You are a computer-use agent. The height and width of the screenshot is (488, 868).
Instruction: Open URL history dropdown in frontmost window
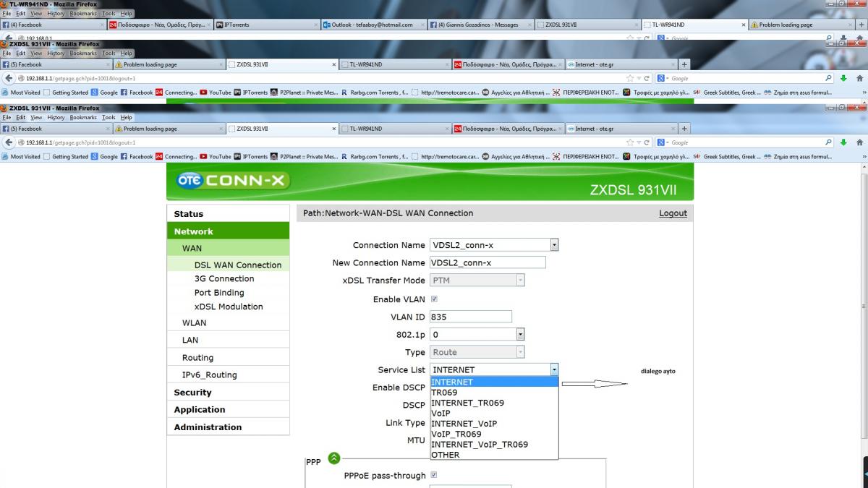(x=639, y=142)
